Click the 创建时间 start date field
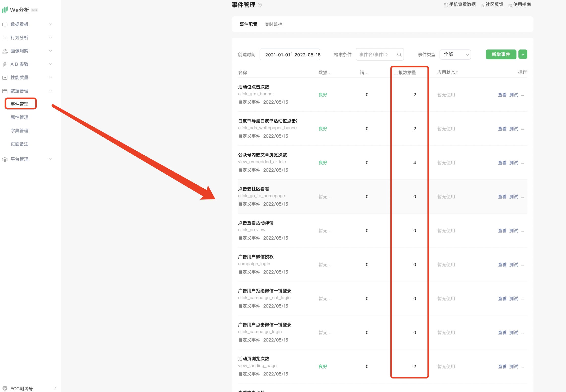The width and height of the screenshot is (566, 392). (277, 55)
